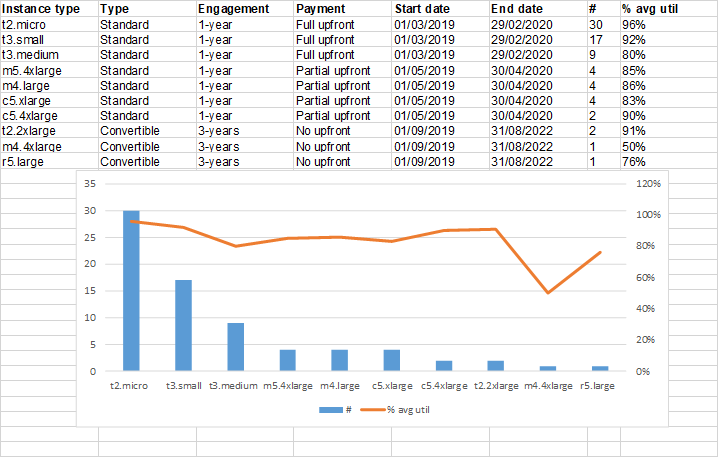Image resolution: width=719 pixels, height=458 pixels.
Task: Click the orange line's low point at m4.4xlarge
Action: [548, 292]
